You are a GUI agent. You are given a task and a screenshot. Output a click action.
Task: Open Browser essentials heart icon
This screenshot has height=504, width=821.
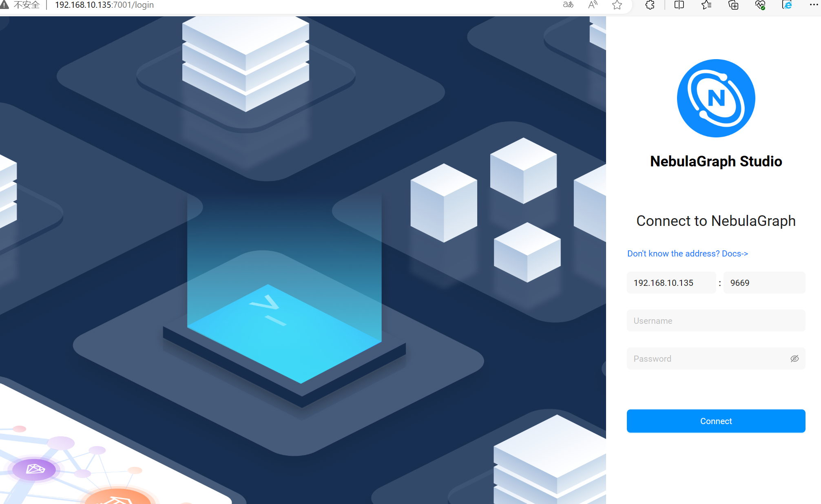760,5
